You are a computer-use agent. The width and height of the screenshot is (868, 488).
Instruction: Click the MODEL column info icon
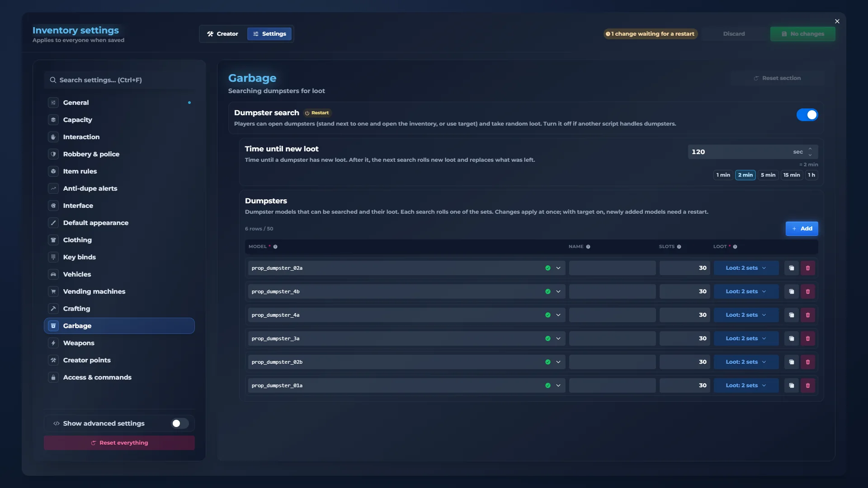275,247
